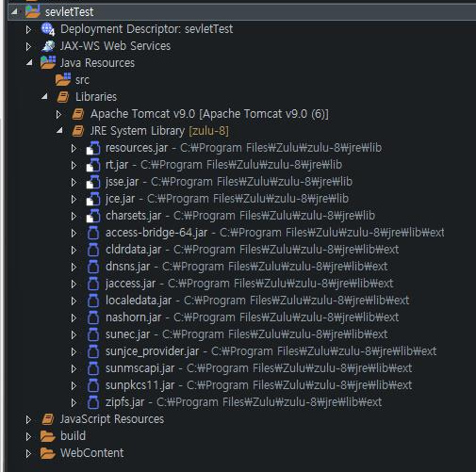Click the JRE System Library icon
The image size is (476, 472).
(x=78, y=131)
